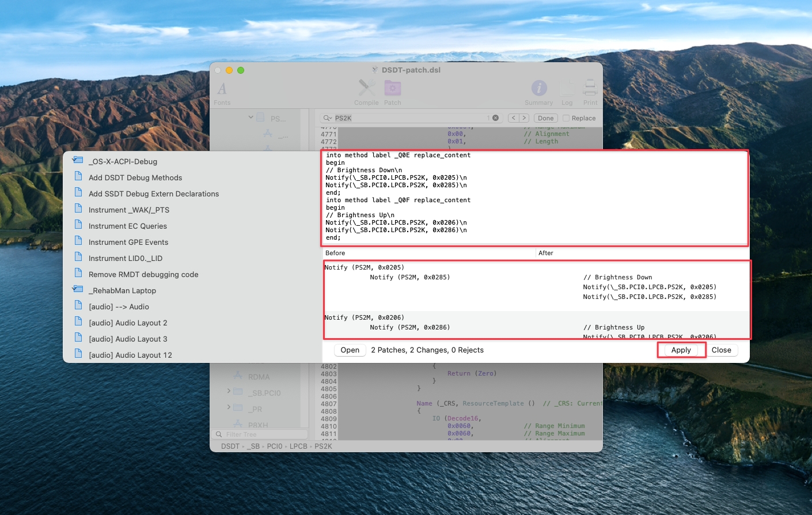Image resolution: width=812 pixels, height=515 pixels.
Task: Open the Patch toolbar icon
Action: point(392,88)
